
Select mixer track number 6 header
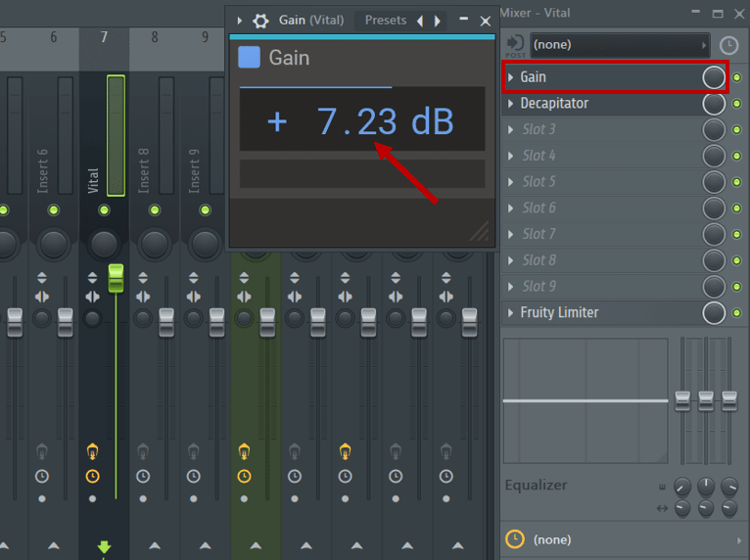pyautogui.click(x=54, y=37)
